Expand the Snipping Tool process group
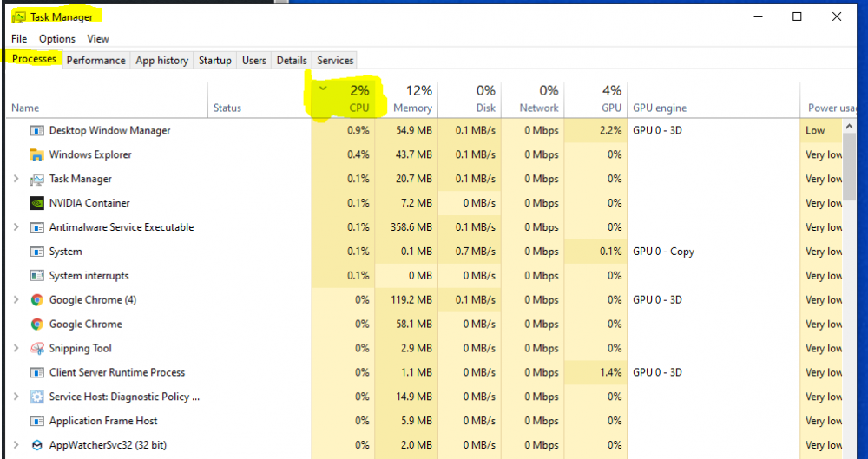The width and height of the screenshot is (868, 459). (16, 348)
